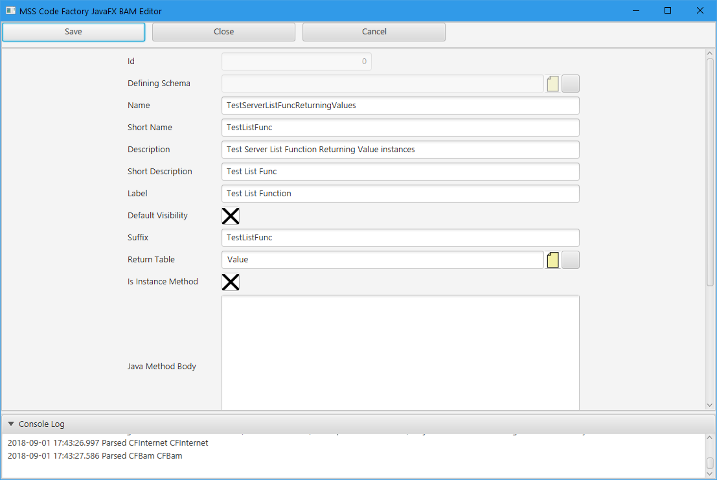
Task: Click the Suffix text field
Action: (400, 237)
